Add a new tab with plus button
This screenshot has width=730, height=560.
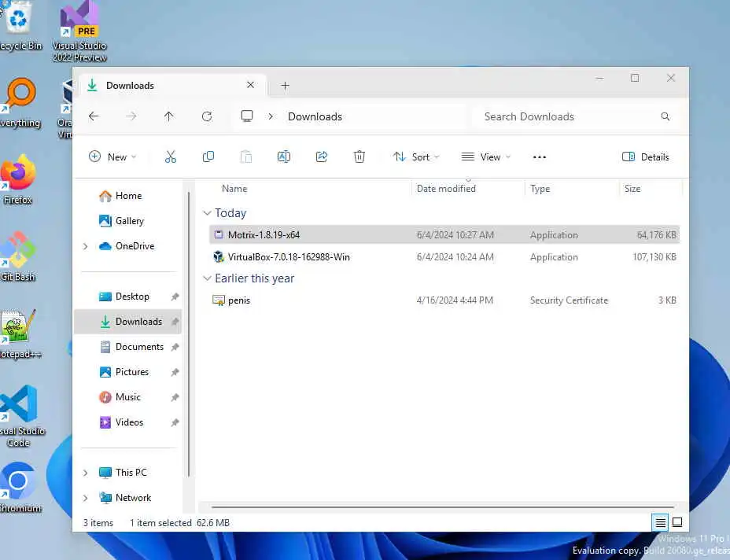285,86
